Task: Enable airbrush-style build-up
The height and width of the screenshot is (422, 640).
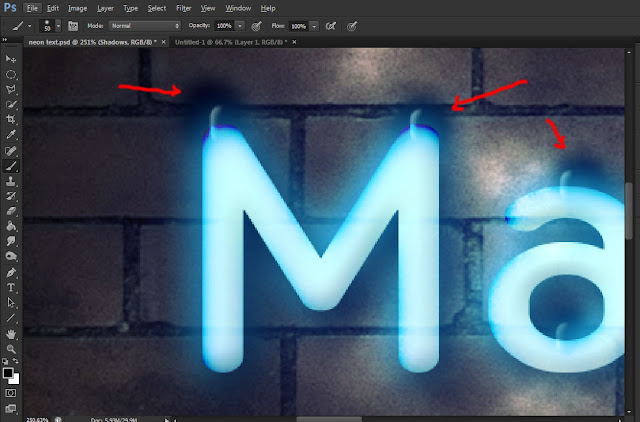Action: 331,27
